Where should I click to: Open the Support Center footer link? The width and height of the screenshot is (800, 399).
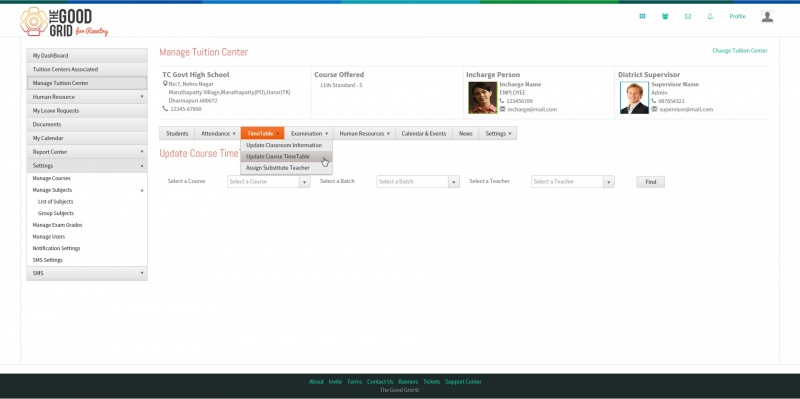tap(463, 382)
